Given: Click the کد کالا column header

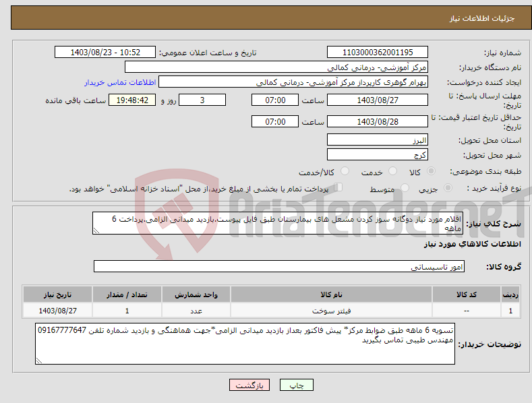Looking at the screenshot, I should click(x=467, y=294).
